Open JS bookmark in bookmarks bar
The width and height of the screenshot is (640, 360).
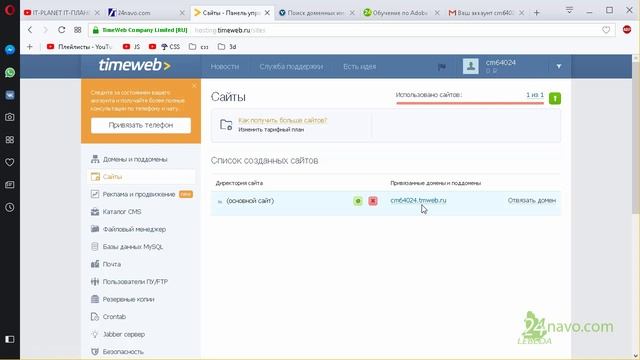pos(131,47)
